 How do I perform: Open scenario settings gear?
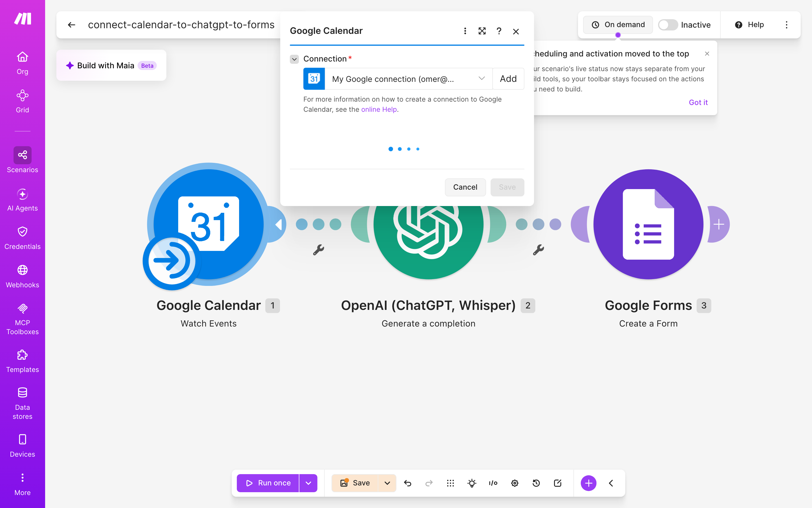515,483
